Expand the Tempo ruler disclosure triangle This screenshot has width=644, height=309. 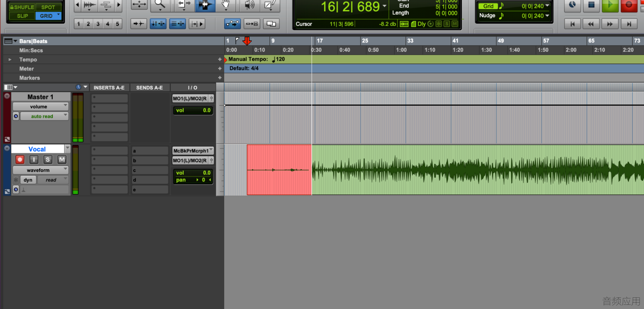[x=10, y=60]
